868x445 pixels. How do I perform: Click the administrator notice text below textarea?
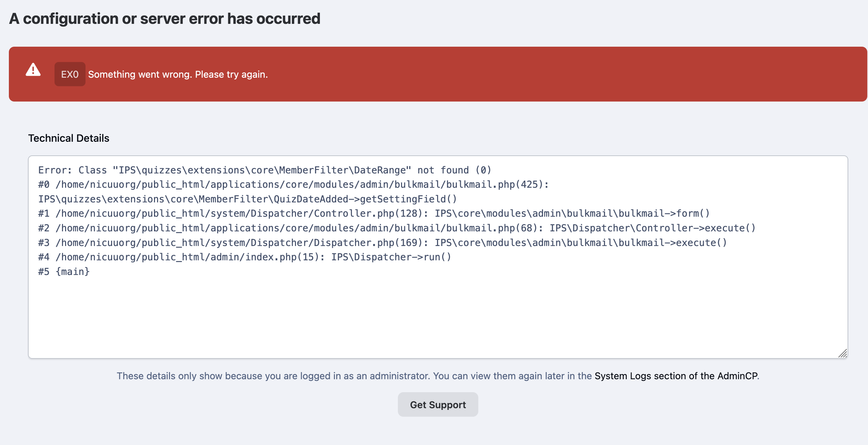click(354, 376)
